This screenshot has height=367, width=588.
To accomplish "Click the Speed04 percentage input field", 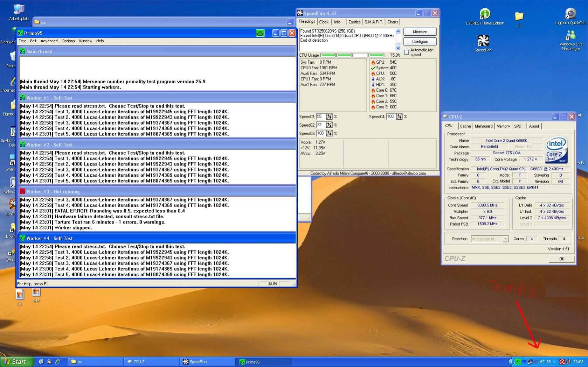I will [x=390, y=117].
